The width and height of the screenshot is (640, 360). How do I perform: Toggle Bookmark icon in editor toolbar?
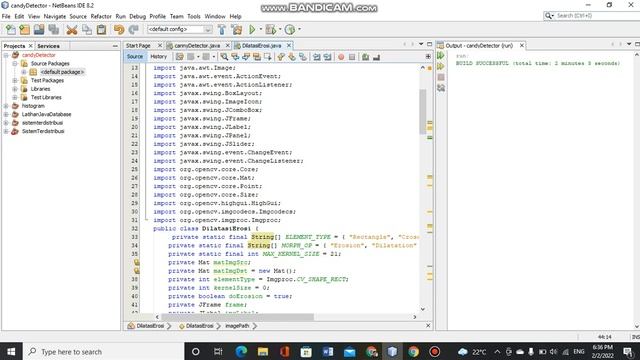pos(303,57)
